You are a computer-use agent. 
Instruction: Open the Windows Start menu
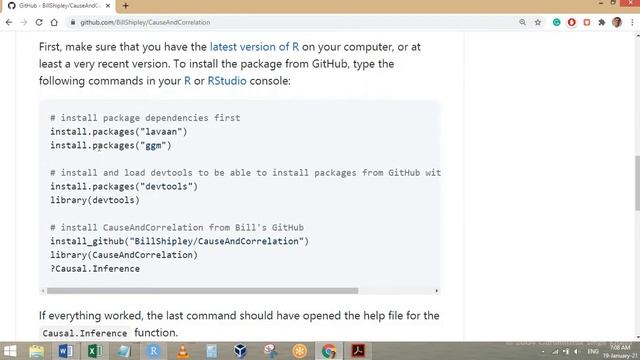pos(10,351)
